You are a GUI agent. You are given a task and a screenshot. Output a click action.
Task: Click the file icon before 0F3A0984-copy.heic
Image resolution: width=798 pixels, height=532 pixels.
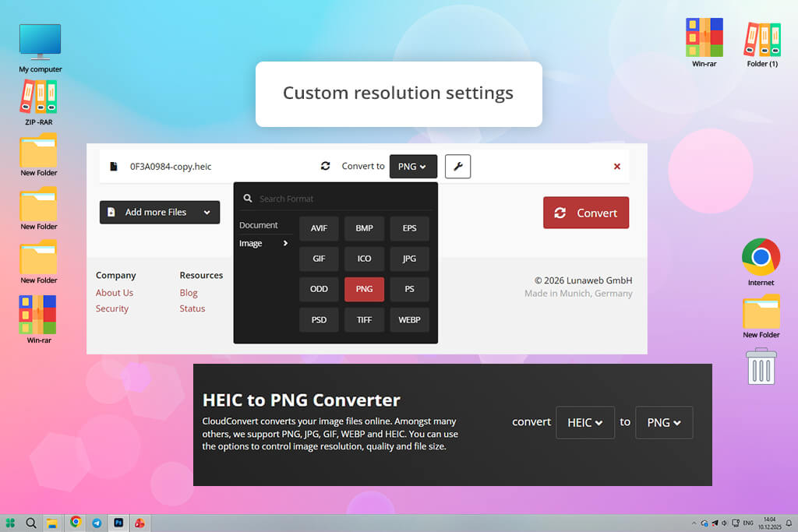114,167
